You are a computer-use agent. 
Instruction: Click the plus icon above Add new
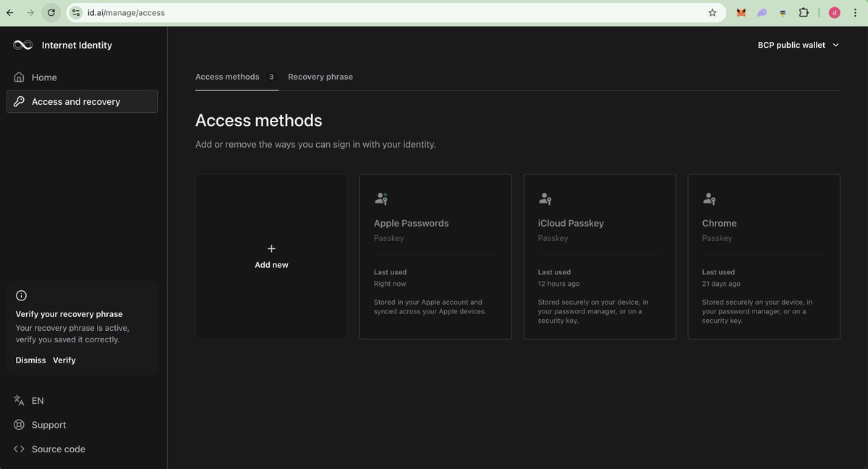point(271,248)
